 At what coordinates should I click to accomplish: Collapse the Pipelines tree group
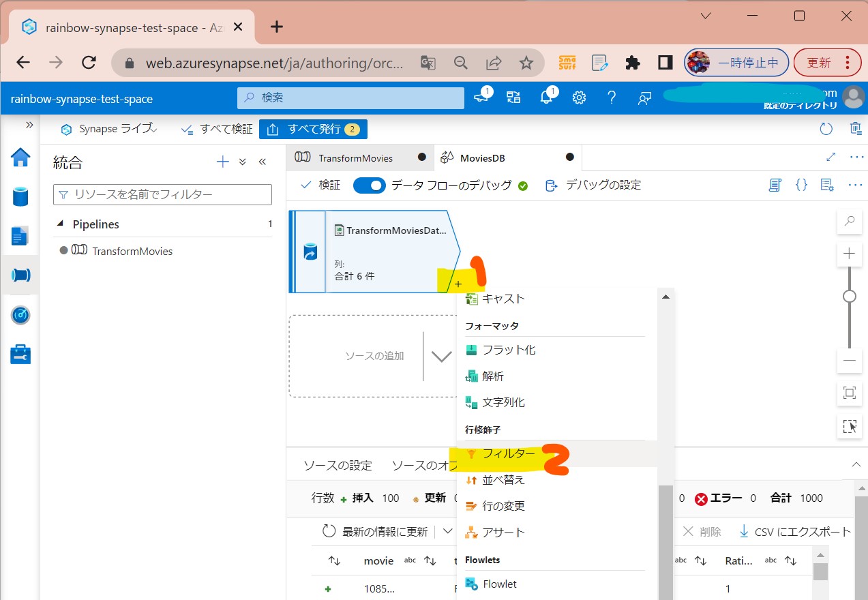pos(60,224)
